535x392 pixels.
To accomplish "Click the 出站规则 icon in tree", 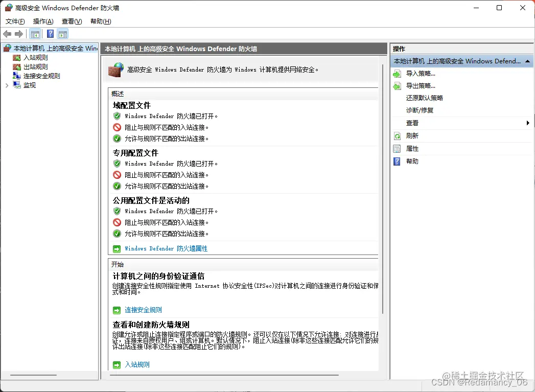I will tap(17, 67).
